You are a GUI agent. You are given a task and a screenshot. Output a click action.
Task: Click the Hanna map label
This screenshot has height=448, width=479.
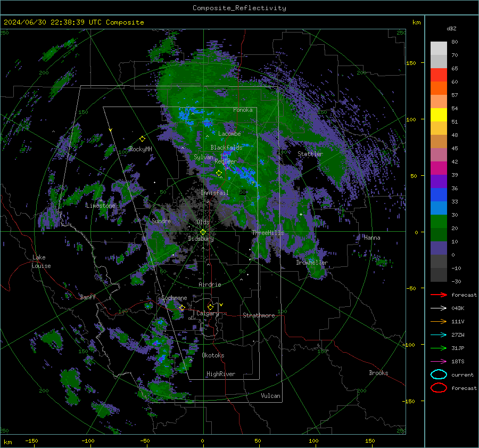(x=372, y=238)
